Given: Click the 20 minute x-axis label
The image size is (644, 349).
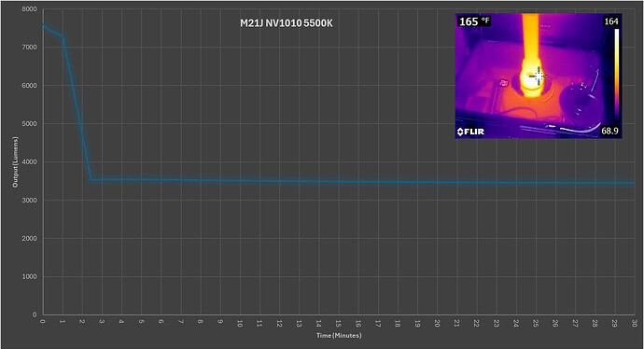Looking at the screenshot, I should click(437, 323).
